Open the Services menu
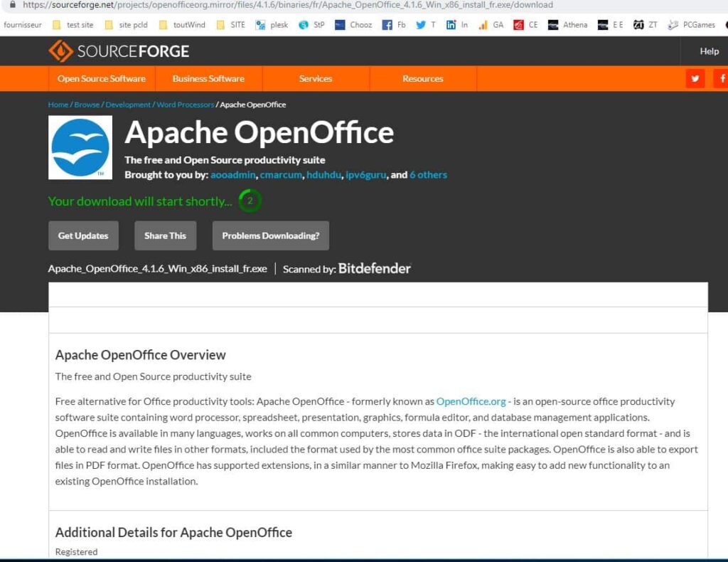This screenshot has height=562, width=728. tap(316, 78)
